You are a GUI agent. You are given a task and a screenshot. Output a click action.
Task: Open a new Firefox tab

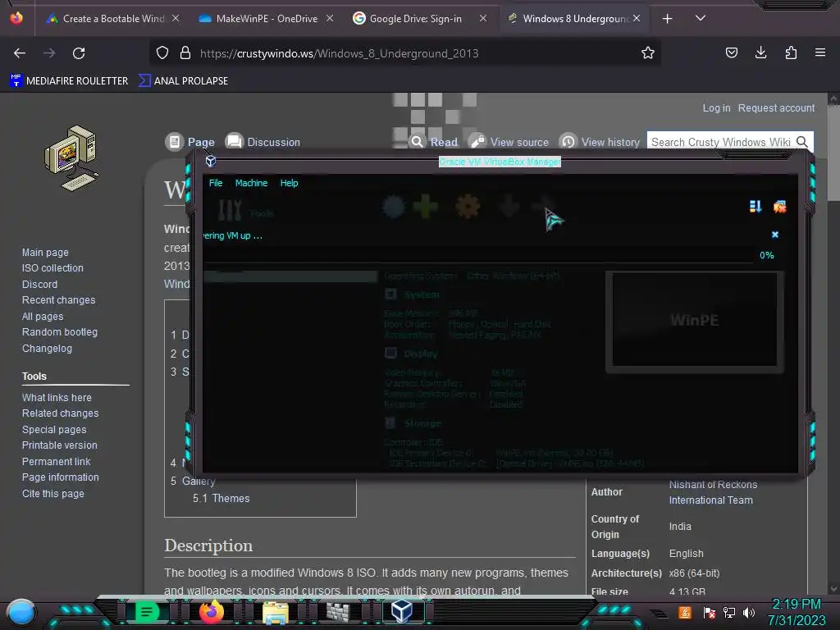pos(668,19)
